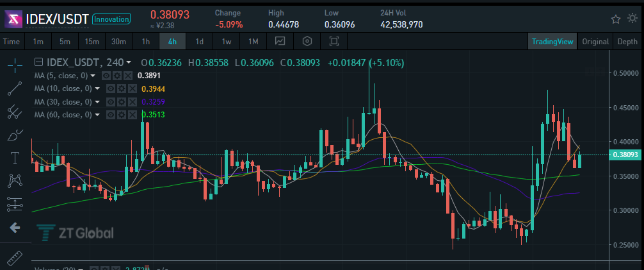The width and height of the screenshot is (644, 270).
Task: Hide the MA 10 indicator line
Action: pyautogui.click(x=110, y=89)
